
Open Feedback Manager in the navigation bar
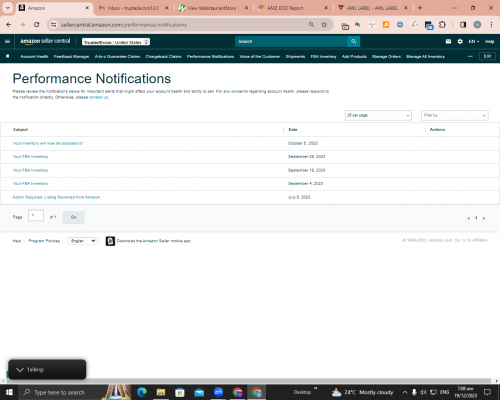[x=71, y=56]
